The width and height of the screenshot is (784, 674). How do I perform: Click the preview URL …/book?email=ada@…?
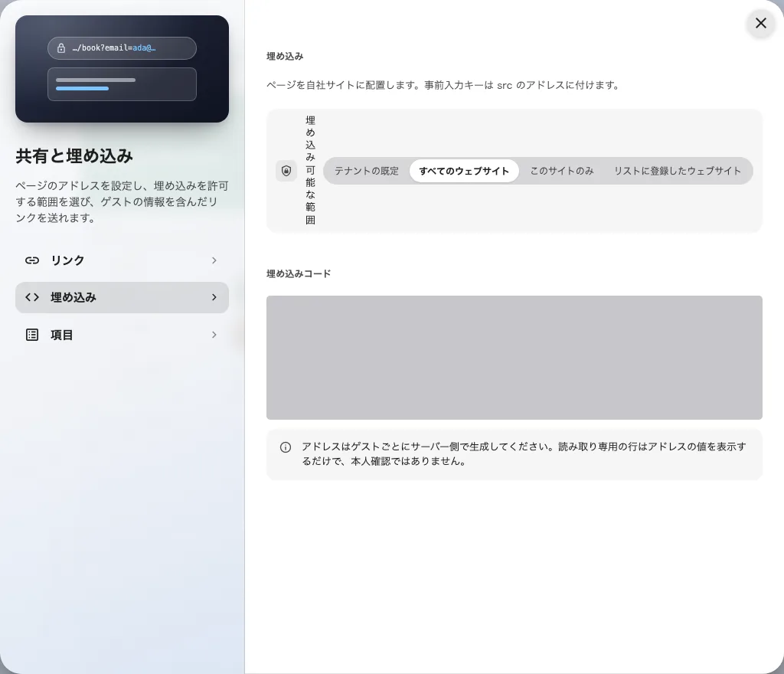pyautogui.click(x=114, y=48)
